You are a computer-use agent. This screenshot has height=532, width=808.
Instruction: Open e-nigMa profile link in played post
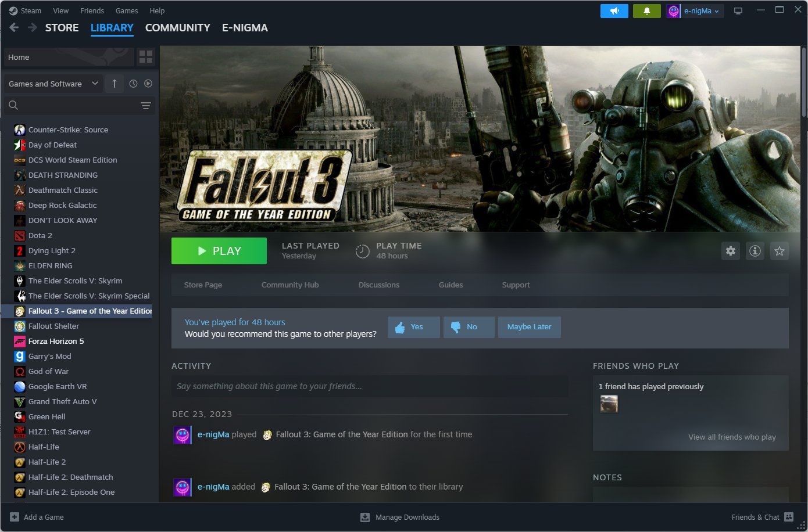pyautogui.click(x=213, y=434)
